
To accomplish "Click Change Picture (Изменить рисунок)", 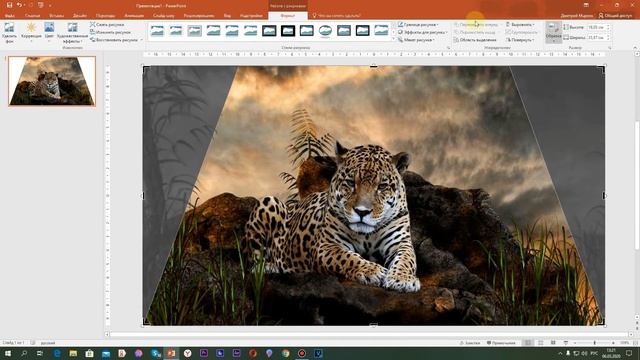I will tap(110, 32).
